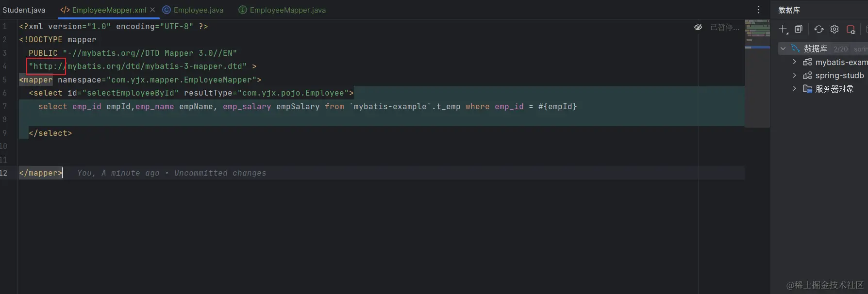
Task: Click the EmployeeMapper.xml file type icon
Action: coord(65,10)
